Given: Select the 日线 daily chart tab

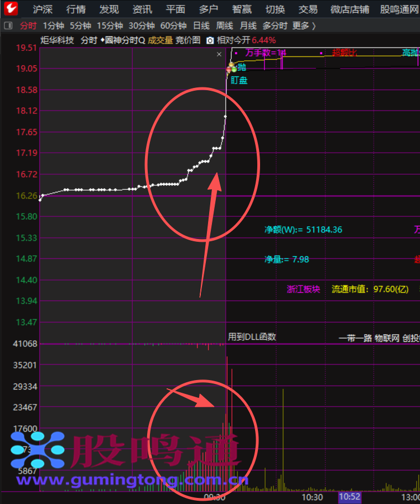Looking at the screenshot, I should [x=201, y=26].
